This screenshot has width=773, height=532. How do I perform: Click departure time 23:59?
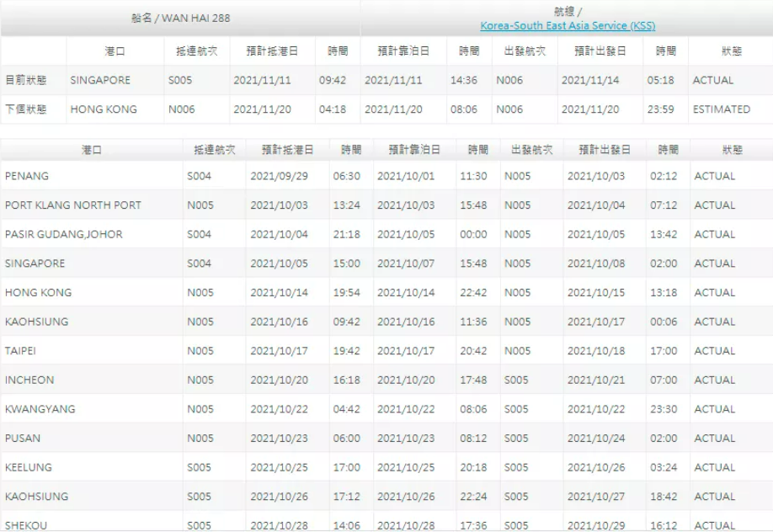pos(660,109)
